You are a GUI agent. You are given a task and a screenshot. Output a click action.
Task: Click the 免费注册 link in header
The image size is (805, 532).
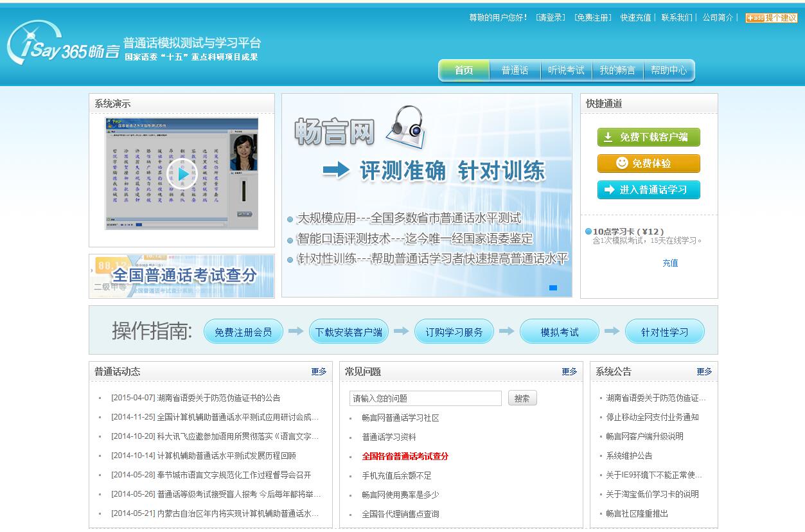point(593,18)
